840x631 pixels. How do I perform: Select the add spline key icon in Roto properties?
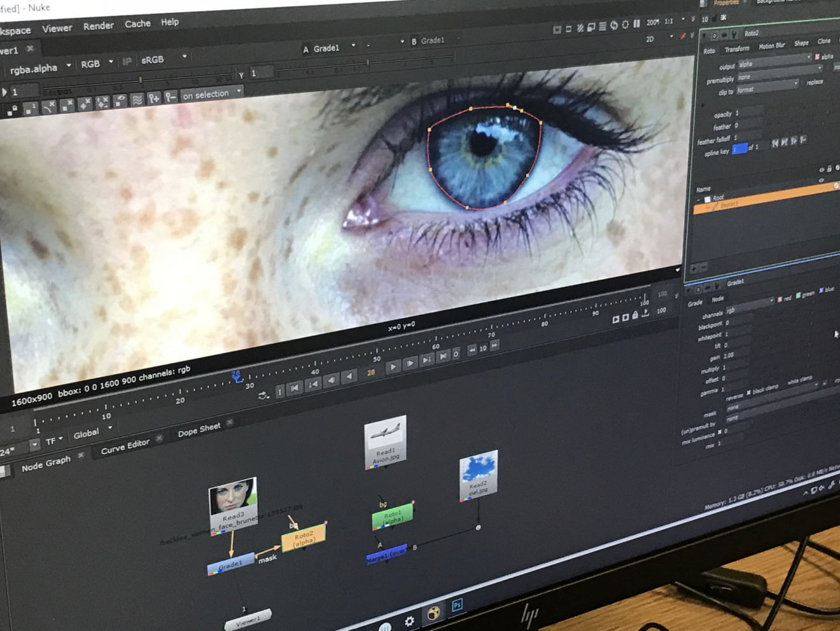pyautogui.click(x=792, y=141)
